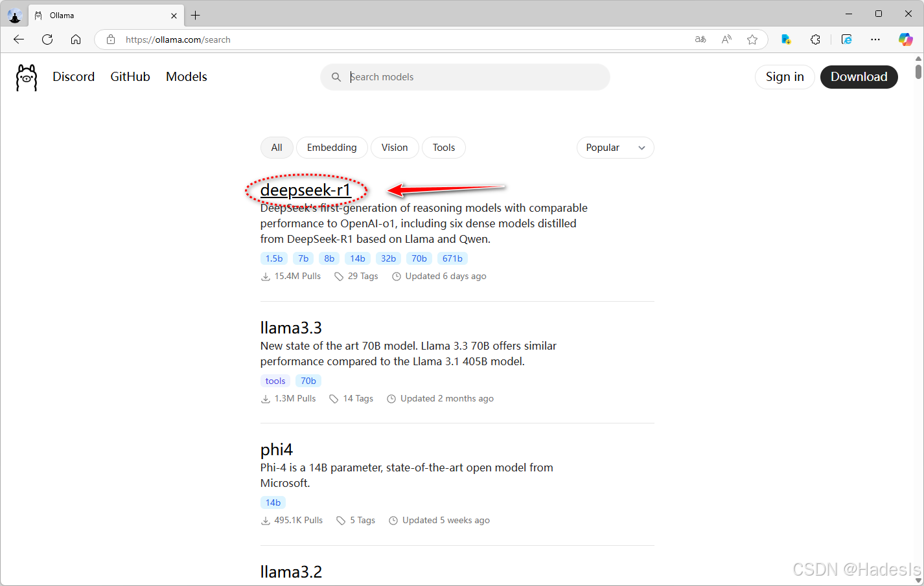Launch the Copilot icon

pos(905,39)
